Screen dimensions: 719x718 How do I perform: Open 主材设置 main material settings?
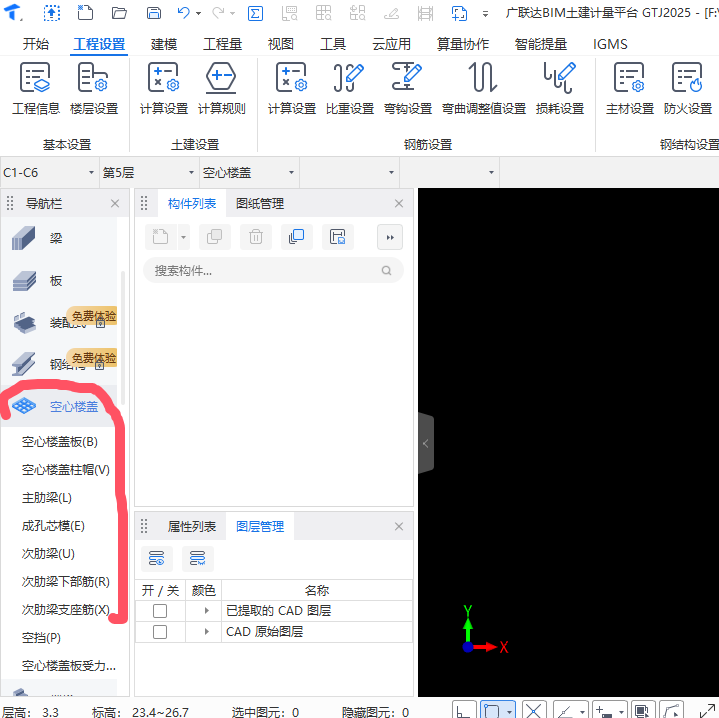pos(630,88)
